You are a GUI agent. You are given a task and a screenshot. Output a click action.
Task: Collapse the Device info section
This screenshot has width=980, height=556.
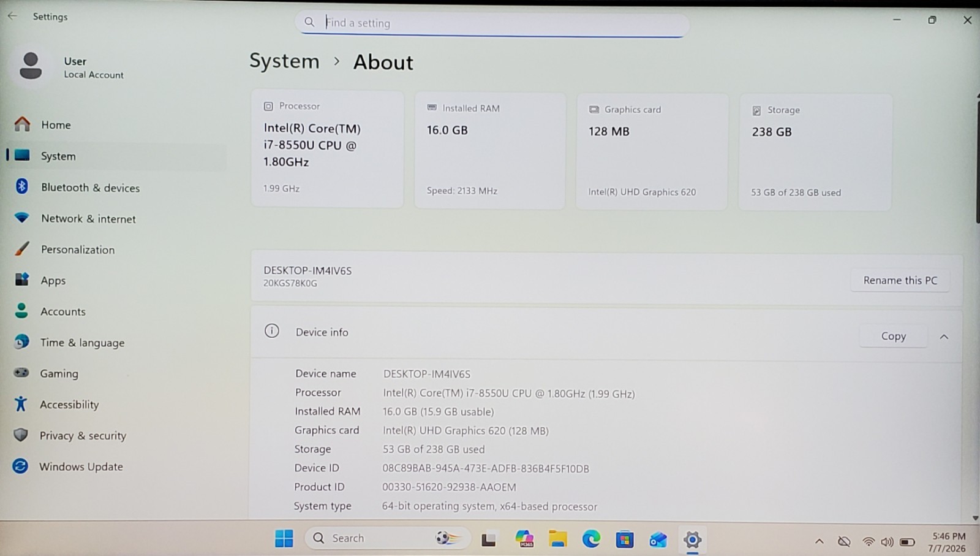pos(944,337)
